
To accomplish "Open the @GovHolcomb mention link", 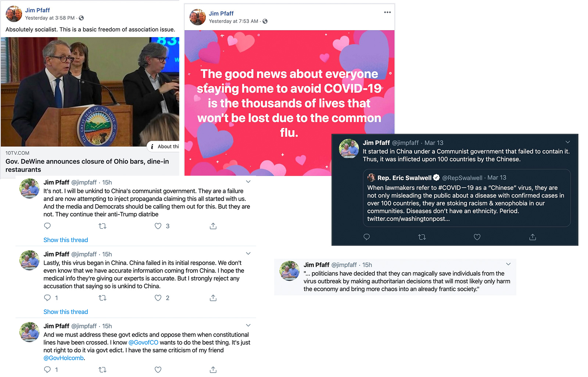I will click(x=64, y=358).
